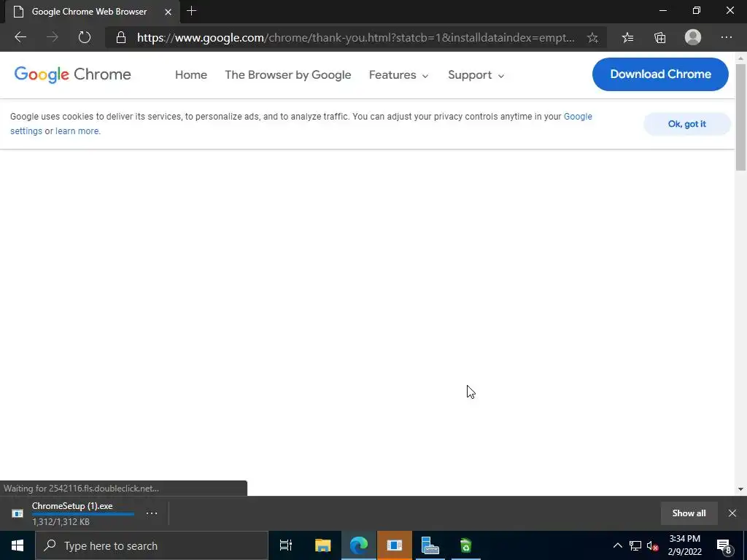Open the computer-and-keyboard taskbar app
The width and height of the screenshot is (747, 560).
pos(430,545)
